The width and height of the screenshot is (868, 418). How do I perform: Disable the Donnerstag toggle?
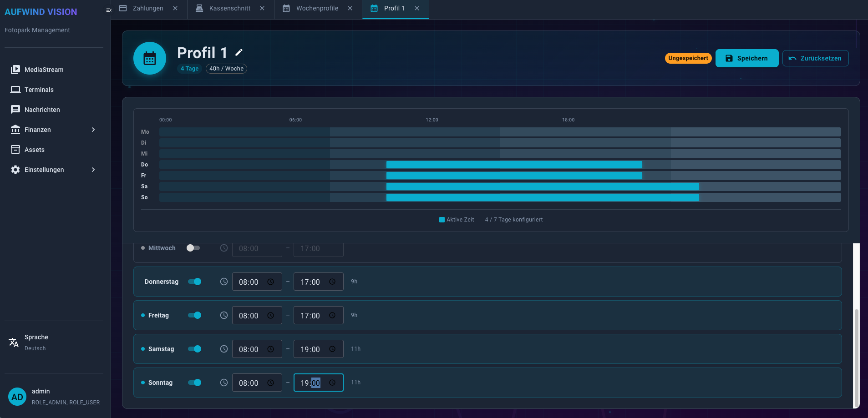click(195, 282)
